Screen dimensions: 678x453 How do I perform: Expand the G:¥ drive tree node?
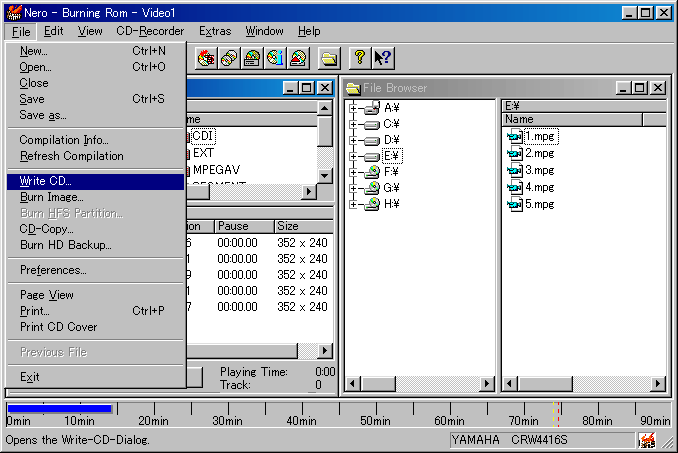[353, 188]
